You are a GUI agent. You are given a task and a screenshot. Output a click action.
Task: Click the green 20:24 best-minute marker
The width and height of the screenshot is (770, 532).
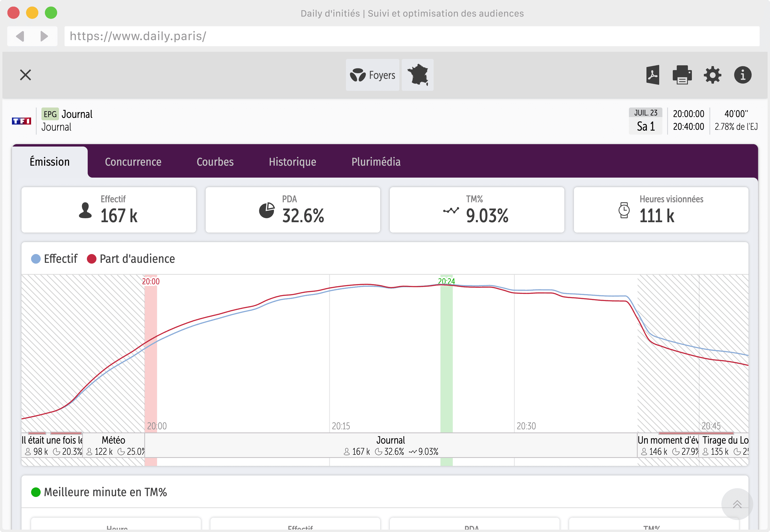tap(446, 282)
